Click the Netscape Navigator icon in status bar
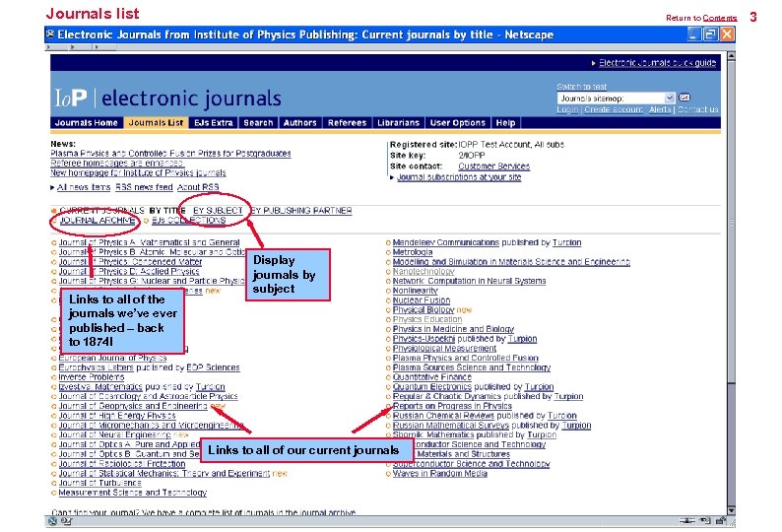The width and height of the screenshot is (782, 532). point(52,521)
